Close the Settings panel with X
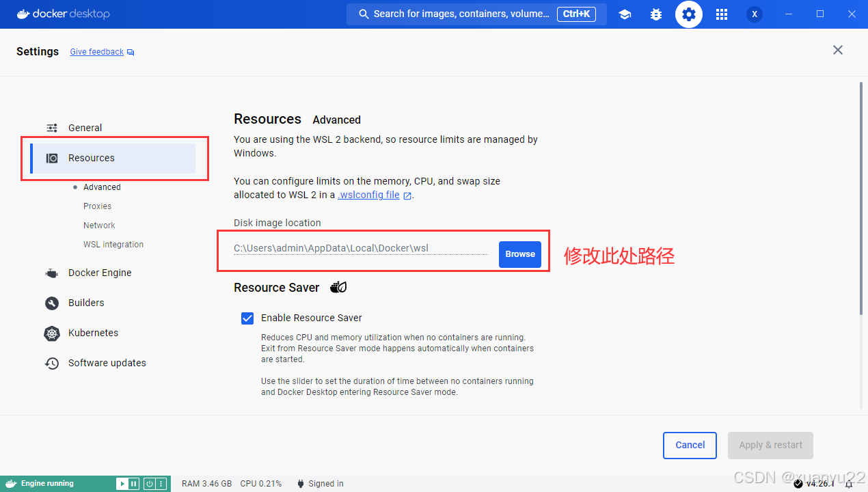Viewport: 868px width, 492px height. 838,50
